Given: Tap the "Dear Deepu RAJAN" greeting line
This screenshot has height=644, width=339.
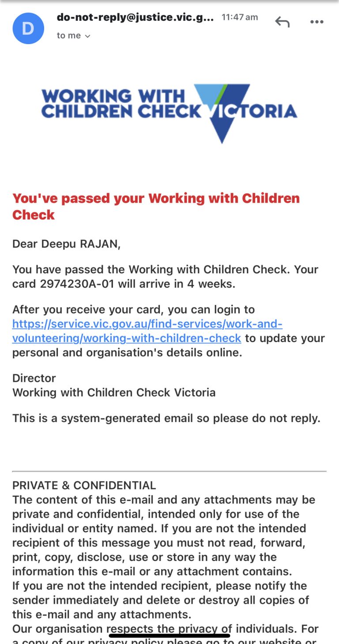Looking at the screenshot, I should (66, 244).
